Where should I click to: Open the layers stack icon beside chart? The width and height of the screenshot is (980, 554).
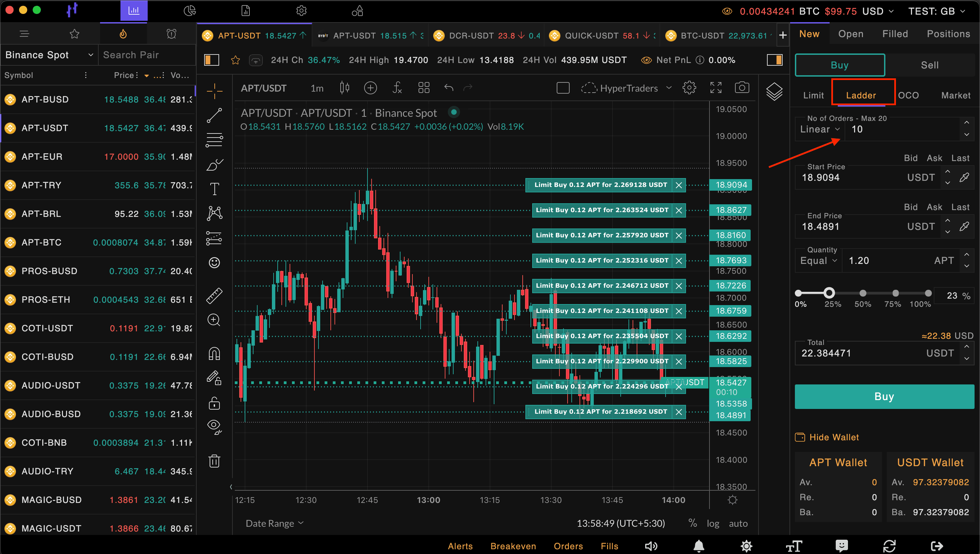[774, 91]
